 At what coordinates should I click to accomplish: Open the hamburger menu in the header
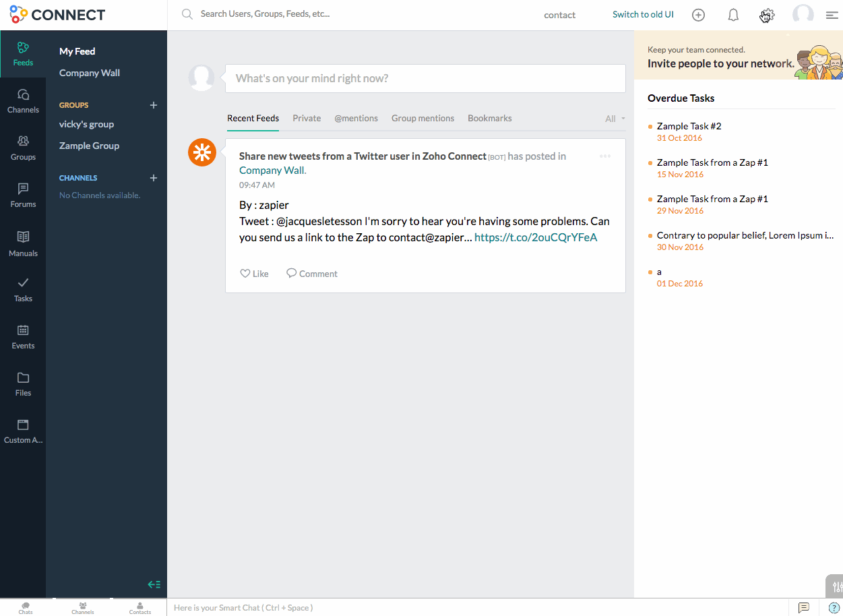tap(832, 15)
